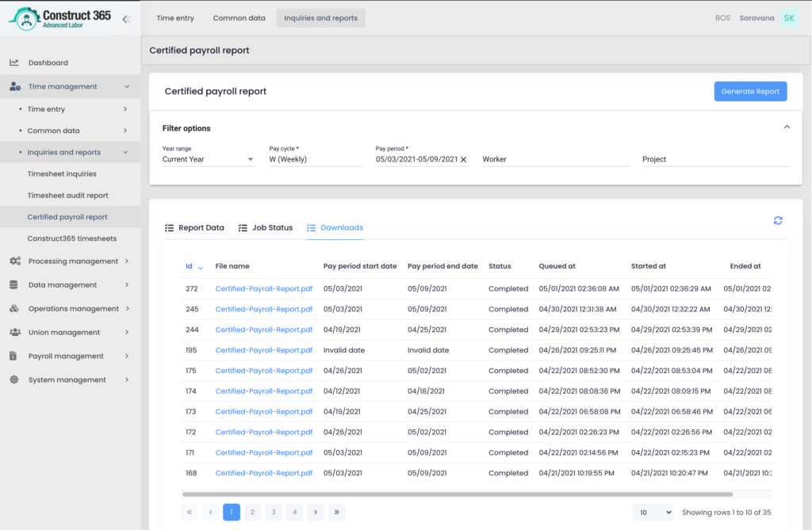
Task: Click the Processing management gears icon
Action: [x=14, y=261]
